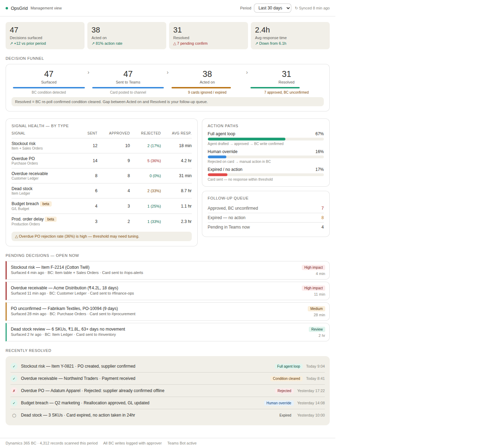Open Approved, BC unconfirmed follow-up queue row
503x448 pixels.
tap(266, 208)
